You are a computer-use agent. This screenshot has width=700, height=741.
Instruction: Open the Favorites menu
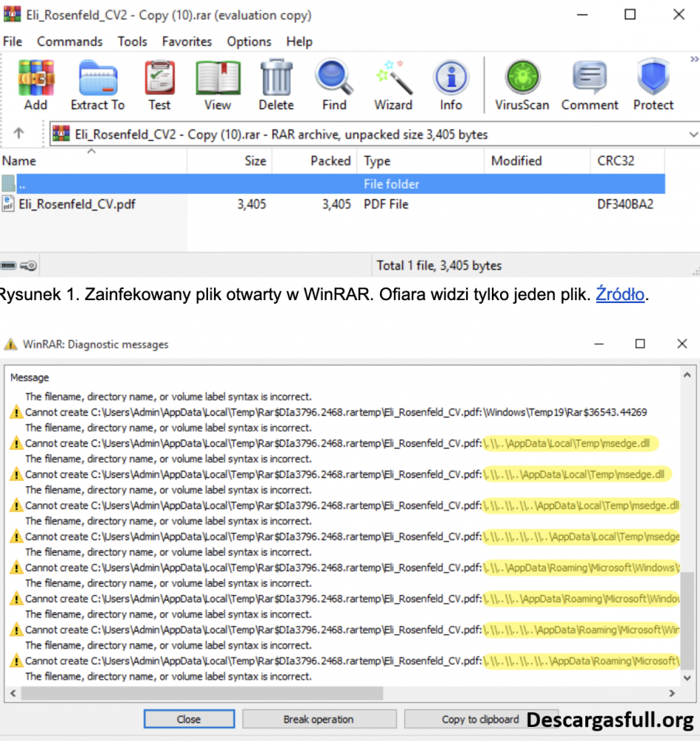tap(187, 41)
